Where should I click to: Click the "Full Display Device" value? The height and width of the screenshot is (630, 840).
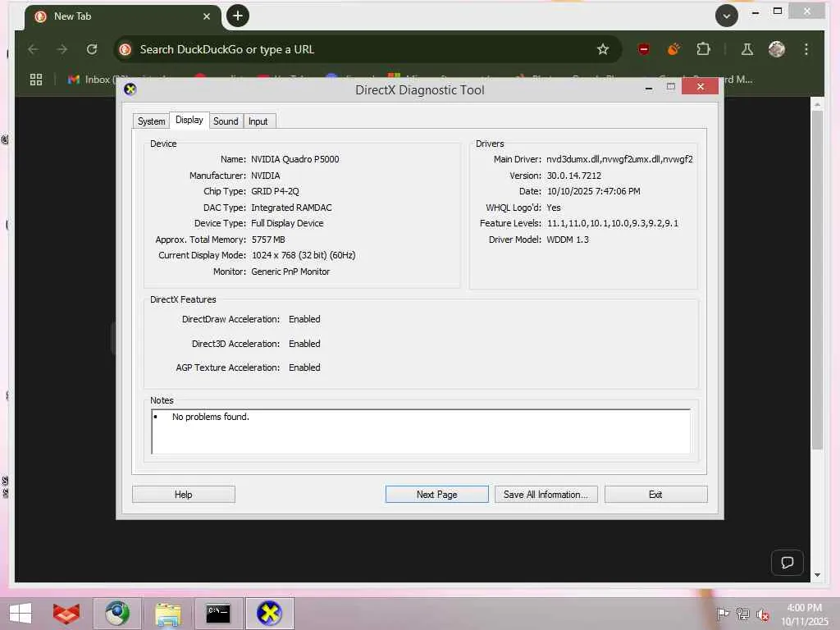(287, 223)
